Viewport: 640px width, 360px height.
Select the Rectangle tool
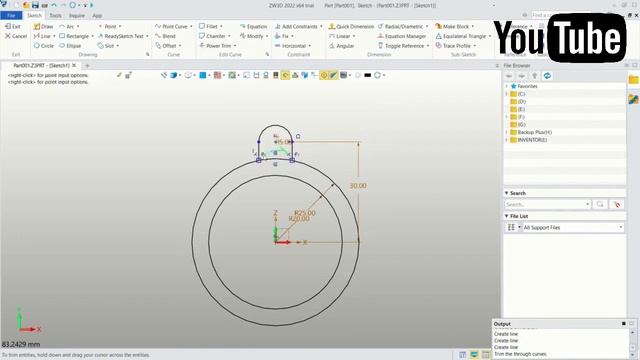pos(74,36)
